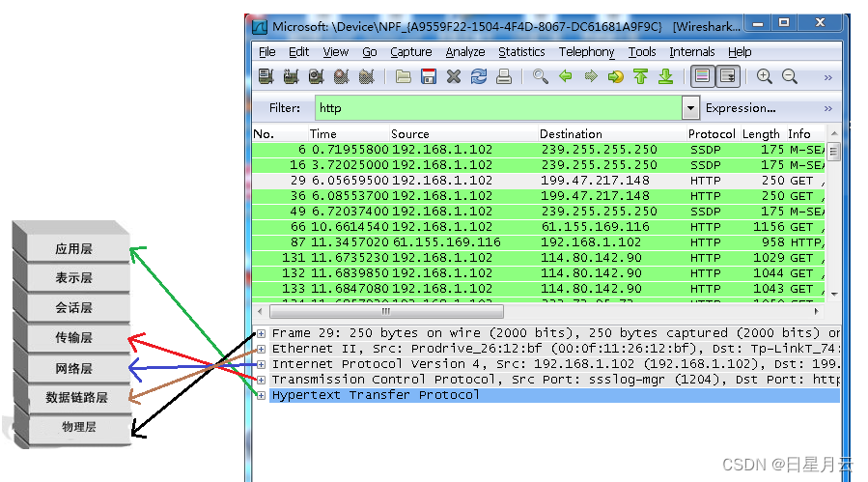Open the Capture menu
Screen dimensions: 868x482
[410, 52]
